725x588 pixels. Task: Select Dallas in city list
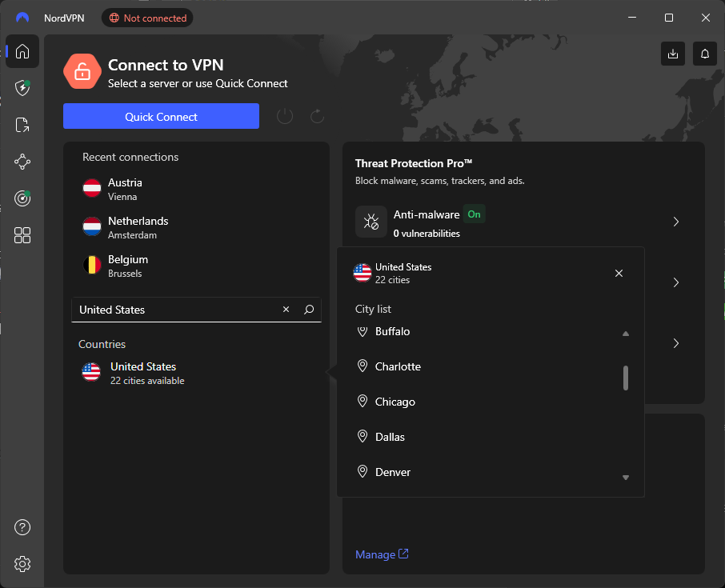point(486,437)
